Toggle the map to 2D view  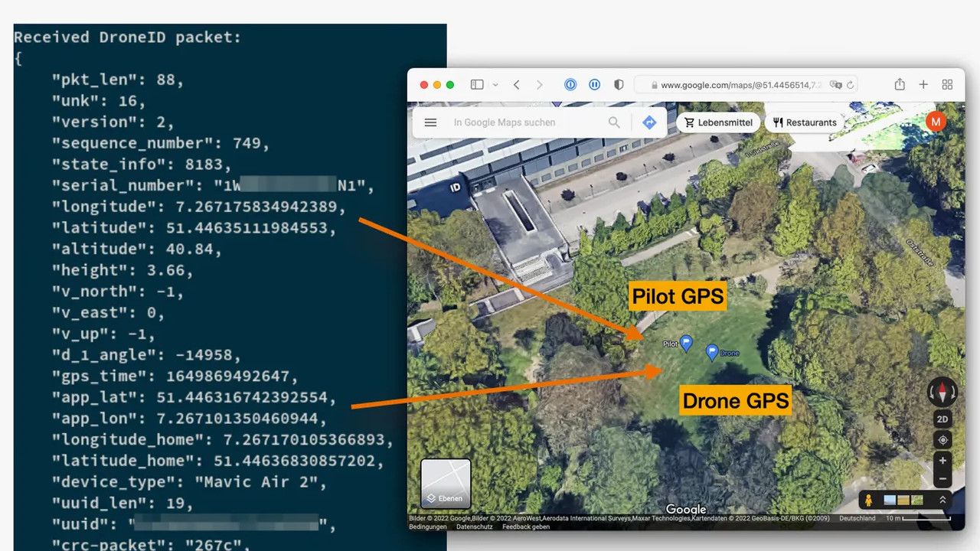click(x=942, y=419)
